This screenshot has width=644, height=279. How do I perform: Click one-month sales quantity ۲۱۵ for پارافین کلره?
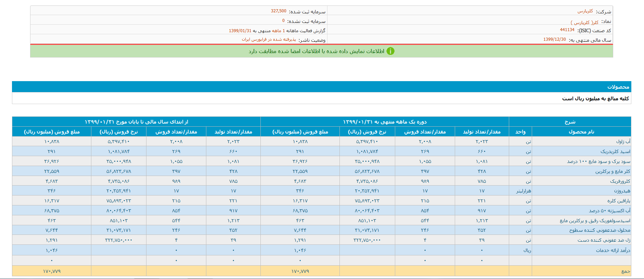[x=425, y=201]
